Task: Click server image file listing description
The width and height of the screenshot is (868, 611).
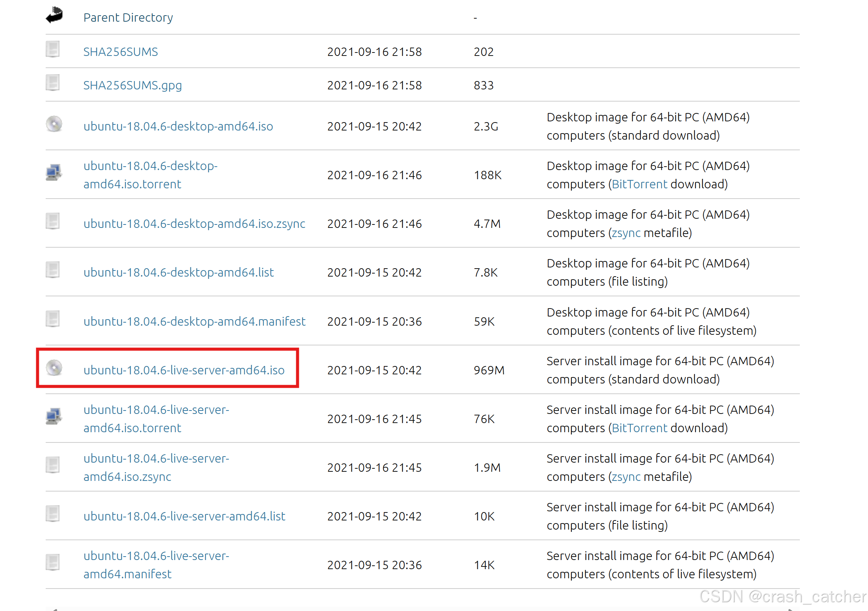Action: coord(661,516)
